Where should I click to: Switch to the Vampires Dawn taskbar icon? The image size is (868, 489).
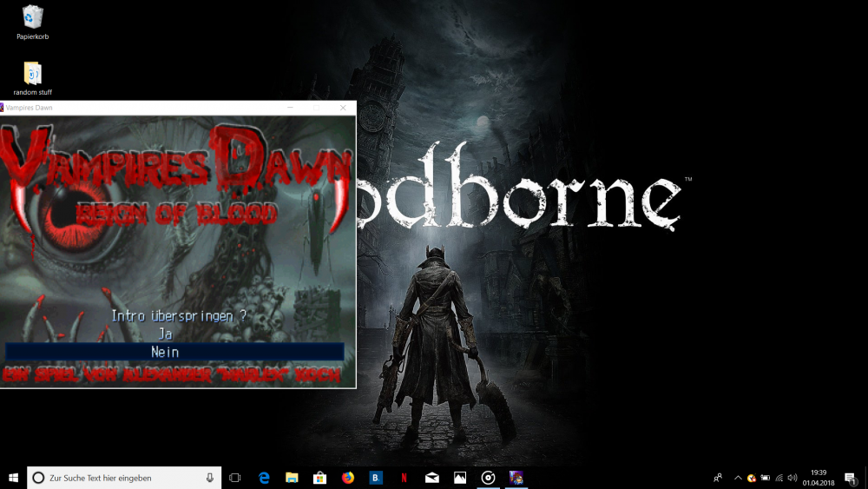pos(516,478)
